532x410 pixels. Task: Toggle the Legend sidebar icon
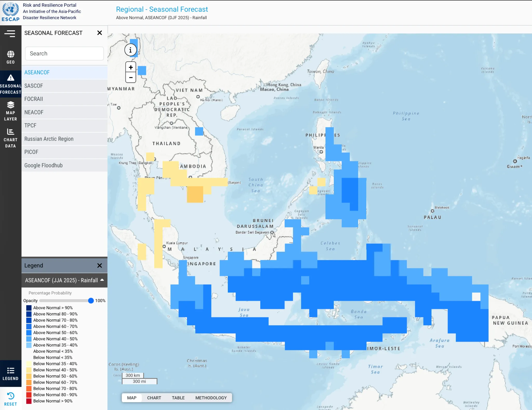11,374
